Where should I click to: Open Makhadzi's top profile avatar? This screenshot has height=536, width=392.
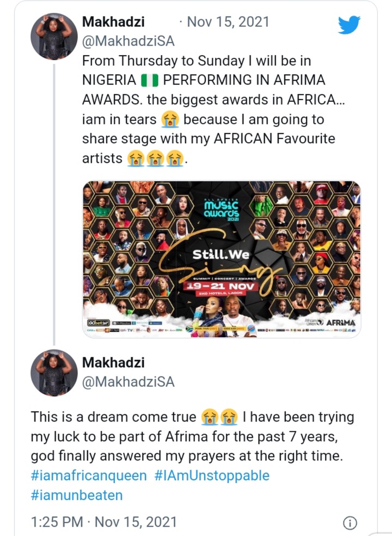54,36
